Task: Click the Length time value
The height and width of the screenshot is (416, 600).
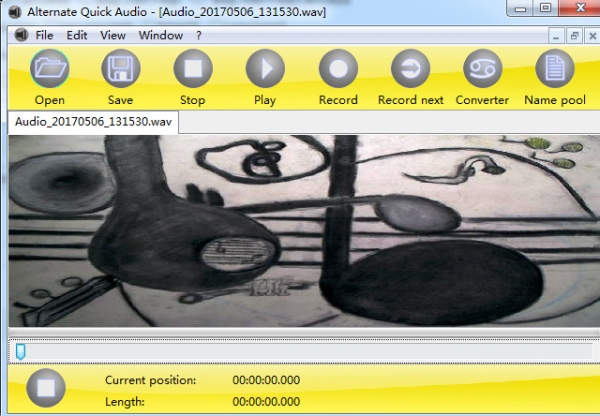Action: point(266,401)
